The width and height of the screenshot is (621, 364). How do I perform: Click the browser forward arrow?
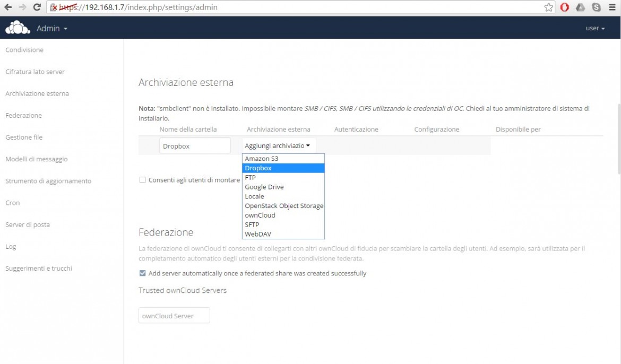(23, 7)
